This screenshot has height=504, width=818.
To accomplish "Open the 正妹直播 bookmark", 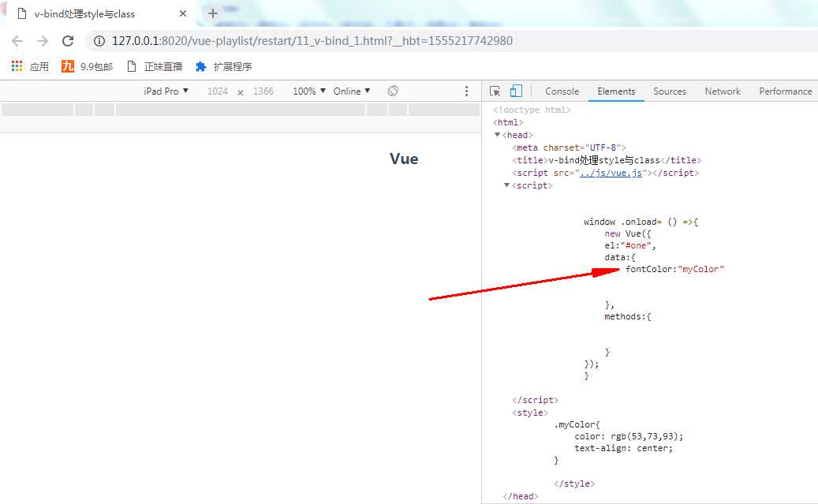I will (155, 66).
